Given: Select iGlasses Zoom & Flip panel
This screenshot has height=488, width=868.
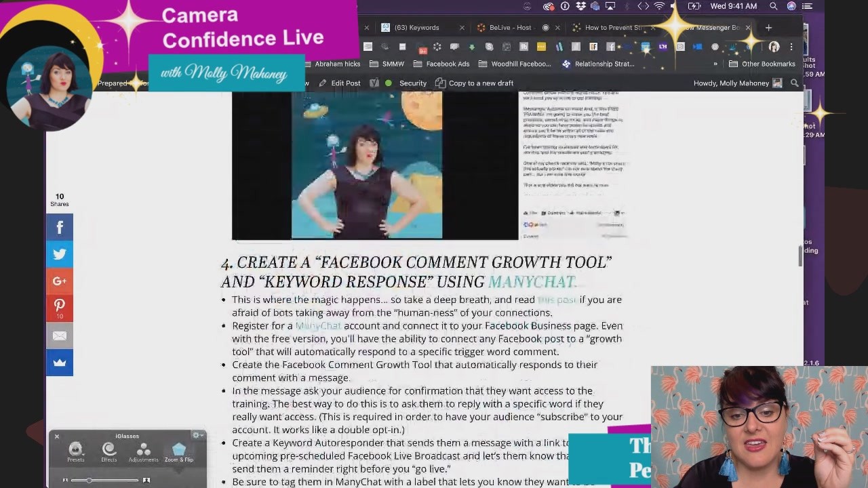Looking at the screenshot, I should pyautogui.click(x=178, y=453).
